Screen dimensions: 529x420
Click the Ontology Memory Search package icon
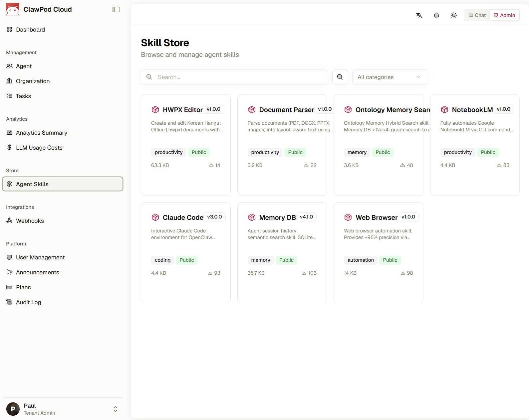348,110
